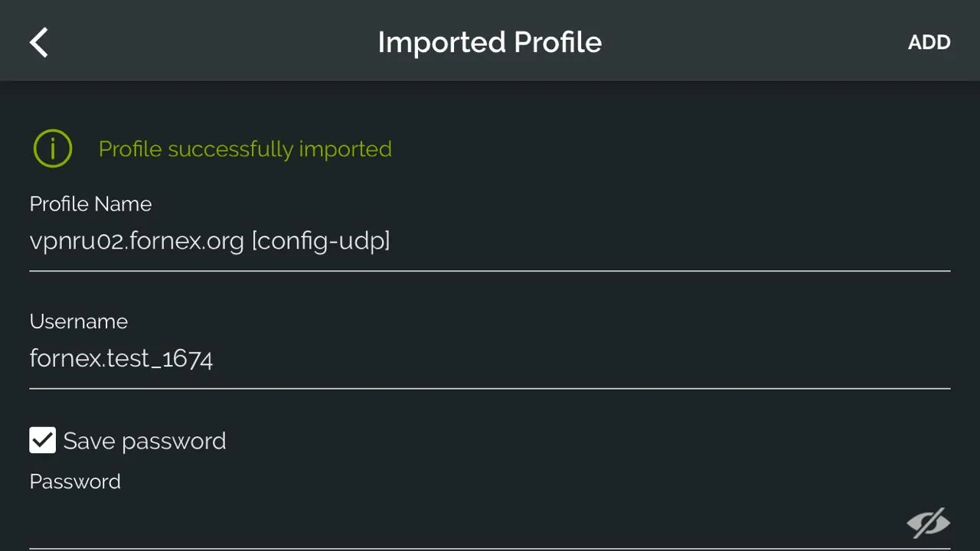Focus the Username field fornex.test_1674
This screenshot has height=551, width=980.
490,358
